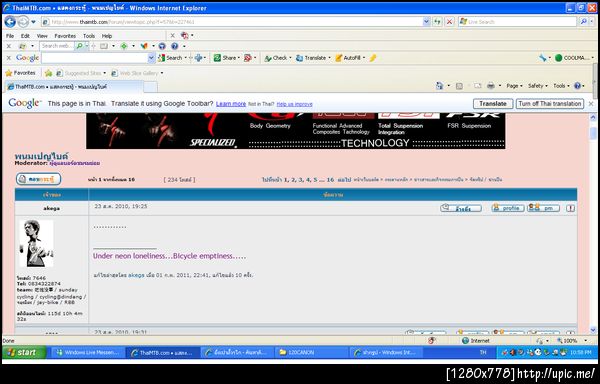Click the profile button on akega's post
The height and width of the screenshot is (384, 600).
pos(508,208)
